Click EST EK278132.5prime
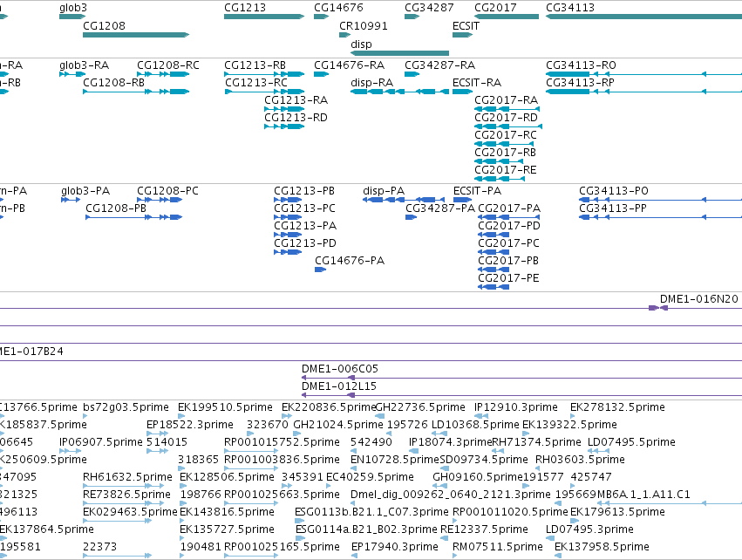The width and height of the screenshot is (742, 560). tap(617, 407)
